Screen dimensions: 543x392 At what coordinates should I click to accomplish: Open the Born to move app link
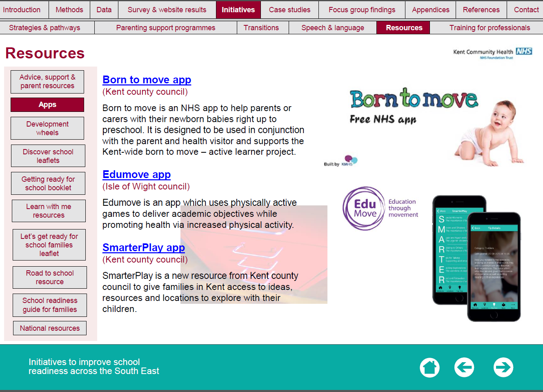click(147, 80)
